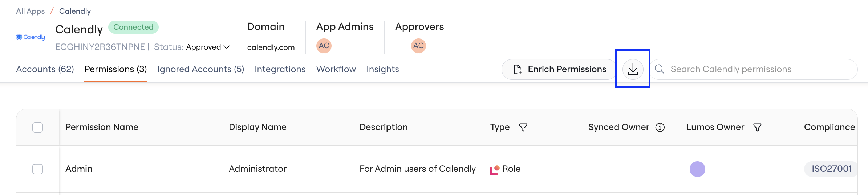This screenshot has height=195, width=868.
Task: Focus the Search Calendly permissions field
Action: [x=755, y=69]
